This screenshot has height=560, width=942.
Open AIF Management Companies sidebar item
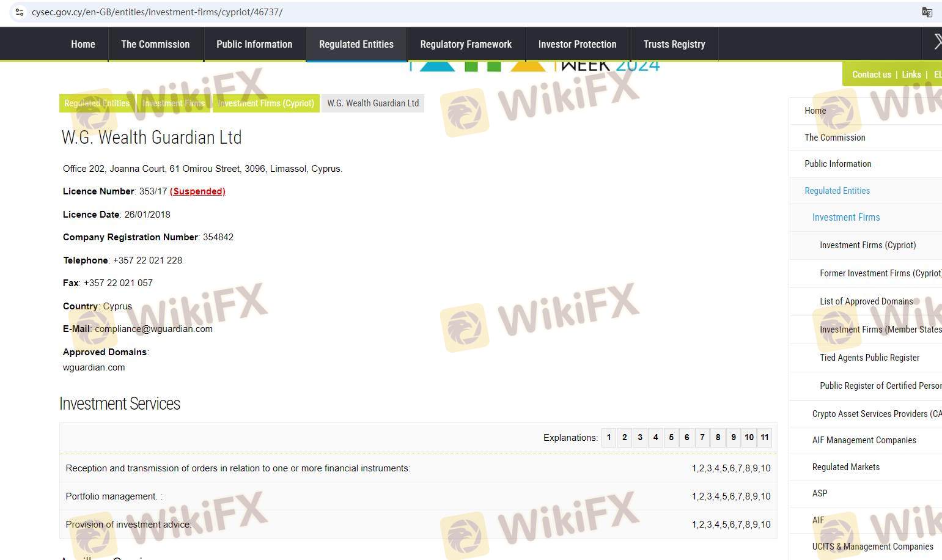(864, 440)
